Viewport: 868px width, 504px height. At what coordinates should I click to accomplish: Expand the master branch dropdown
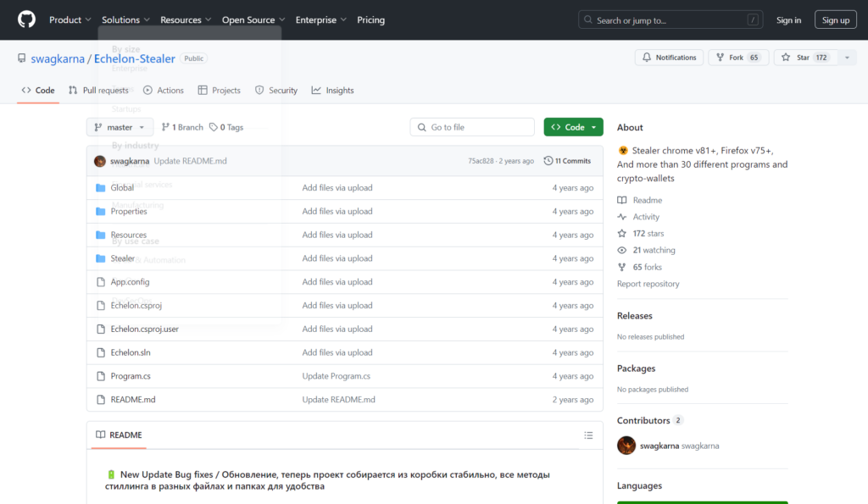(x=120, y=127)
